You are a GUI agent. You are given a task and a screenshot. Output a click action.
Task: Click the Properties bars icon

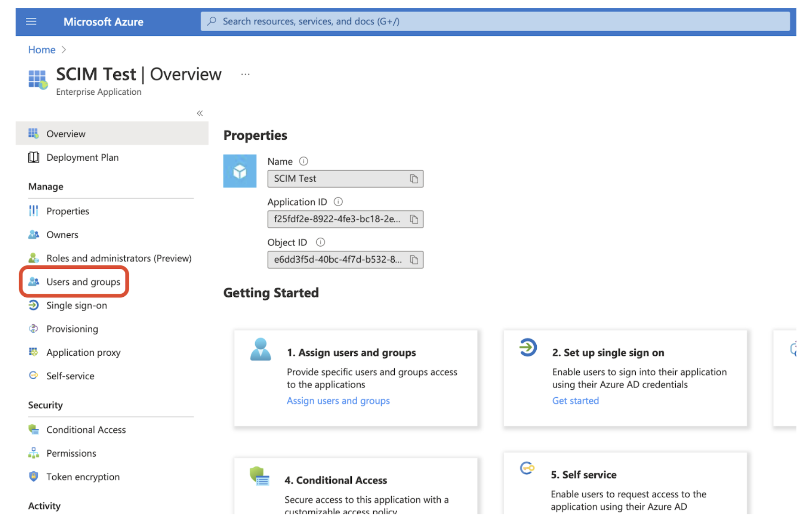[x=33, y=211]
